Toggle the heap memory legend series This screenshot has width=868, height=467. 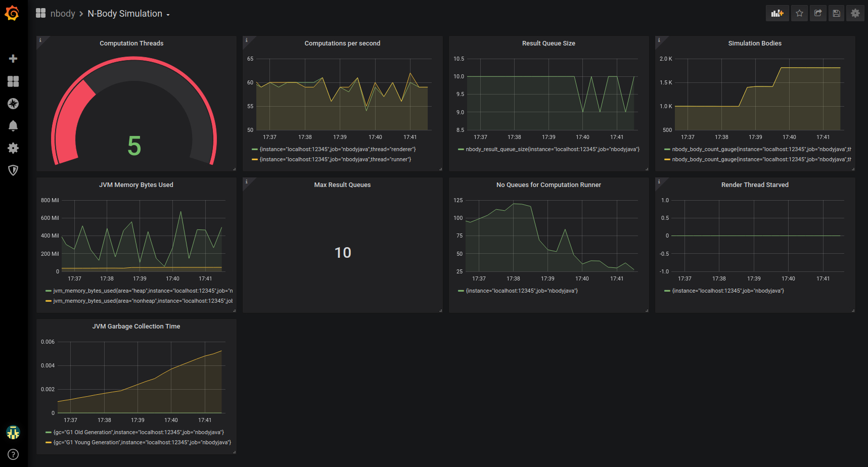click(143, 291)
